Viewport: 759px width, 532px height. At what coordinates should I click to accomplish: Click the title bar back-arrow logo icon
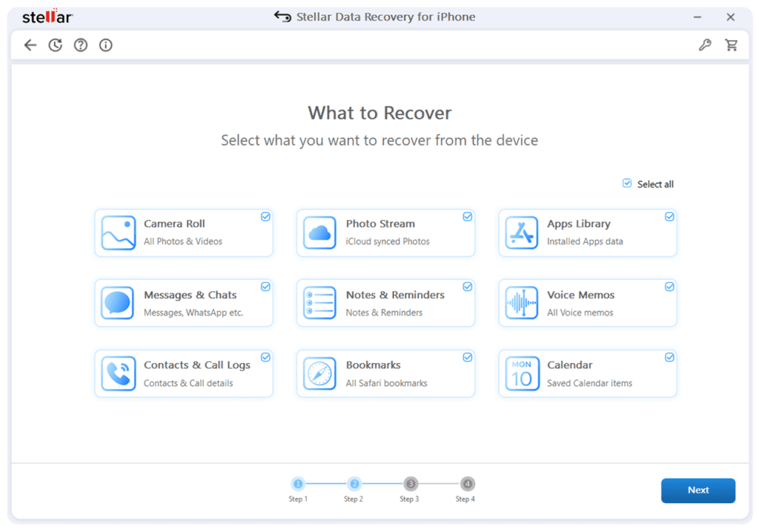(x=282, y=16)
